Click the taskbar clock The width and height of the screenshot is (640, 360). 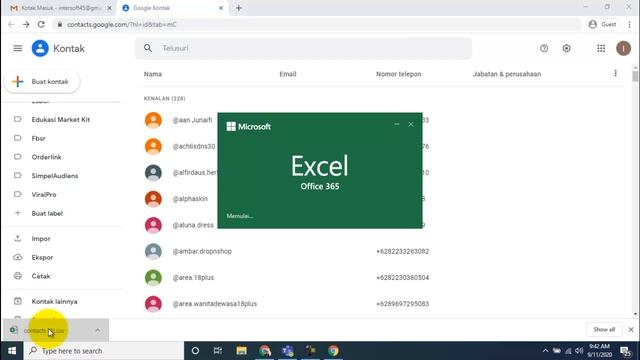point(600,351)
